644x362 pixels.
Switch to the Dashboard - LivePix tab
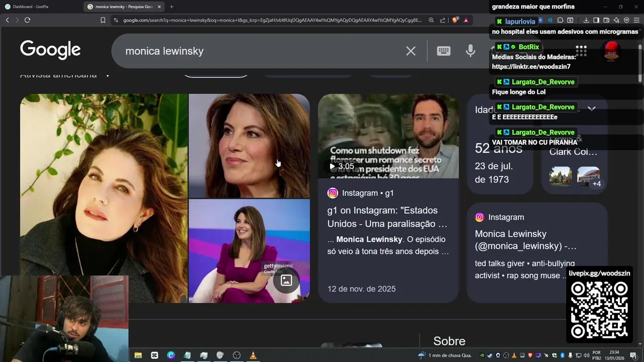point(40,7)
